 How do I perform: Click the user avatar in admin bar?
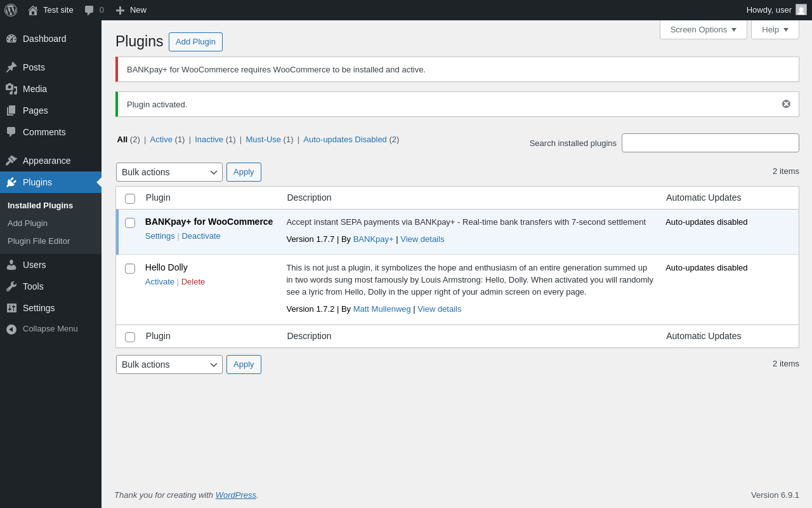(x=801, y=10)
